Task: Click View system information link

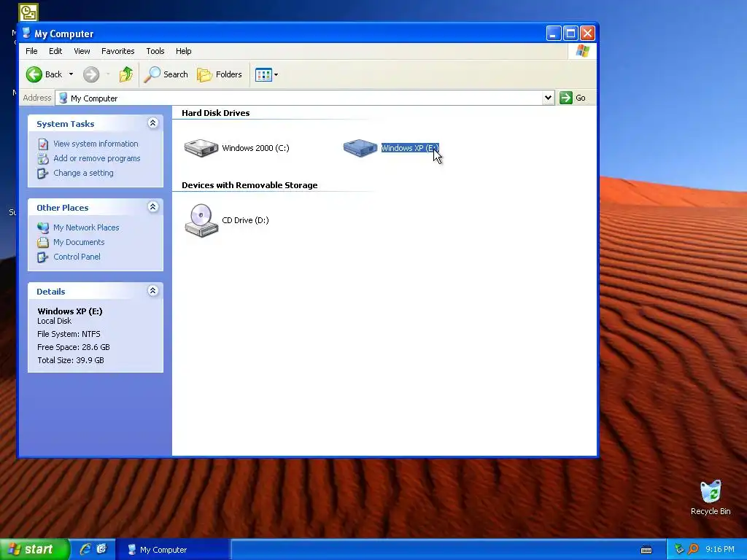Action: pyautogui.click(x=96, y=144)
